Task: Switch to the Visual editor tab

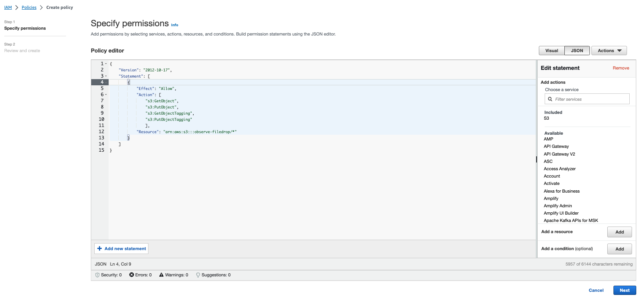Action: point(552,51)
